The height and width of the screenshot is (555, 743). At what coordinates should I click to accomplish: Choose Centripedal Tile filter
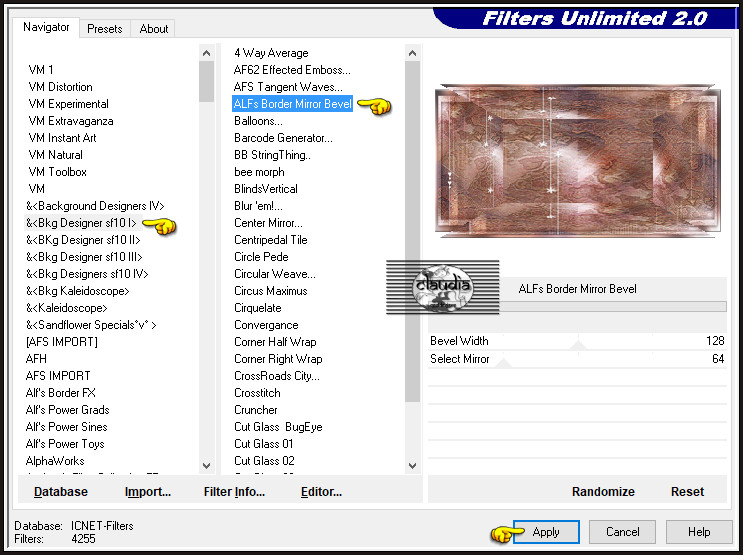pos(271,240)
